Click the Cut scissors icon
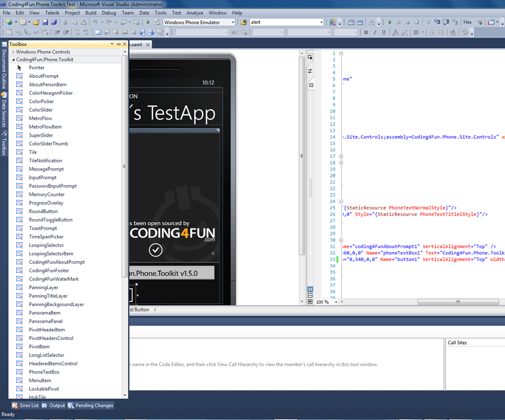 tap(66, 22)
